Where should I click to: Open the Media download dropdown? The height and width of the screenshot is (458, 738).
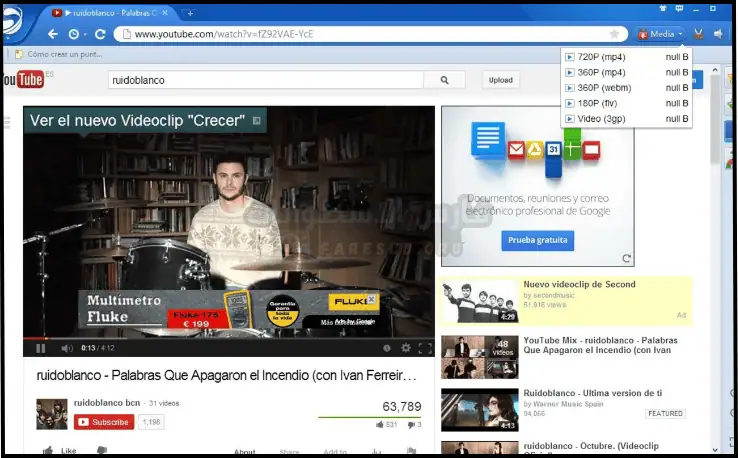coord(661,34)
